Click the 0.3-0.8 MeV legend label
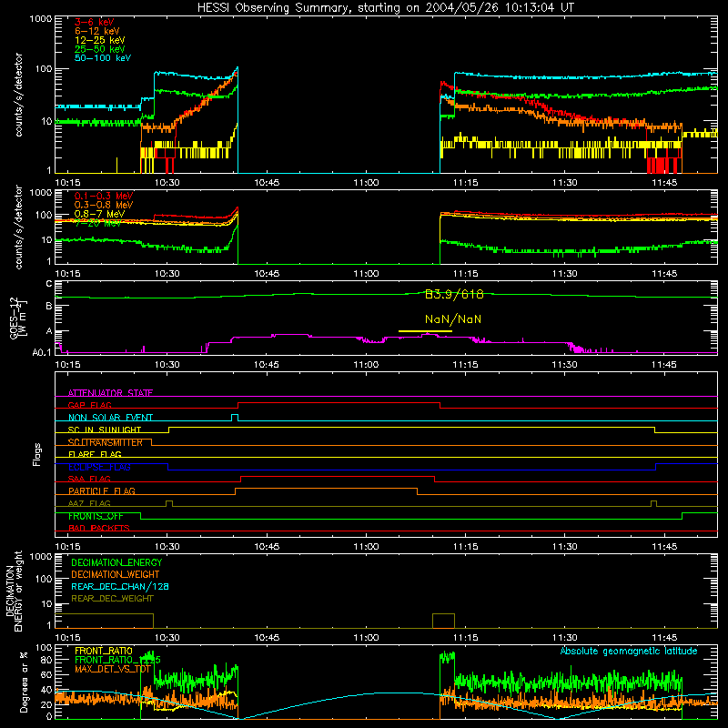Screen dimensions: 728x728 tap(104, 205)
